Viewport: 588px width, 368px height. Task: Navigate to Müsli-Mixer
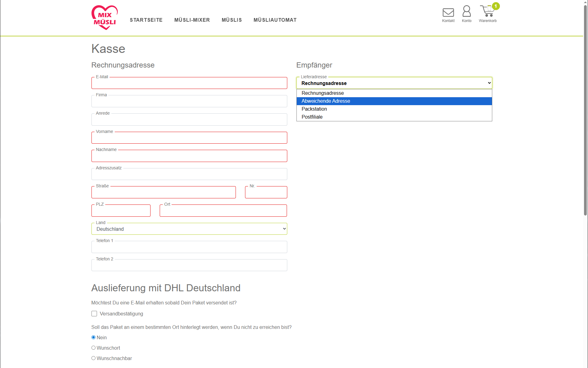coord(192,20)
